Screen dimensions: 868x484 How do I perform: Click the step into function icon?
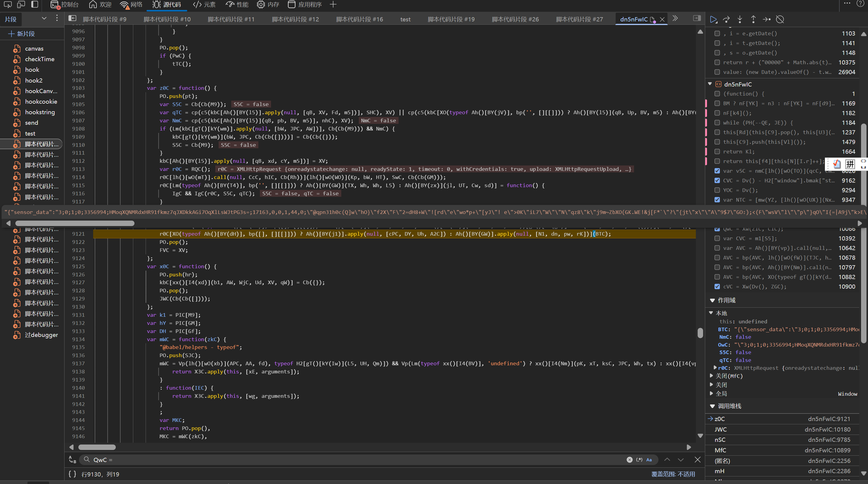(740, 19)
